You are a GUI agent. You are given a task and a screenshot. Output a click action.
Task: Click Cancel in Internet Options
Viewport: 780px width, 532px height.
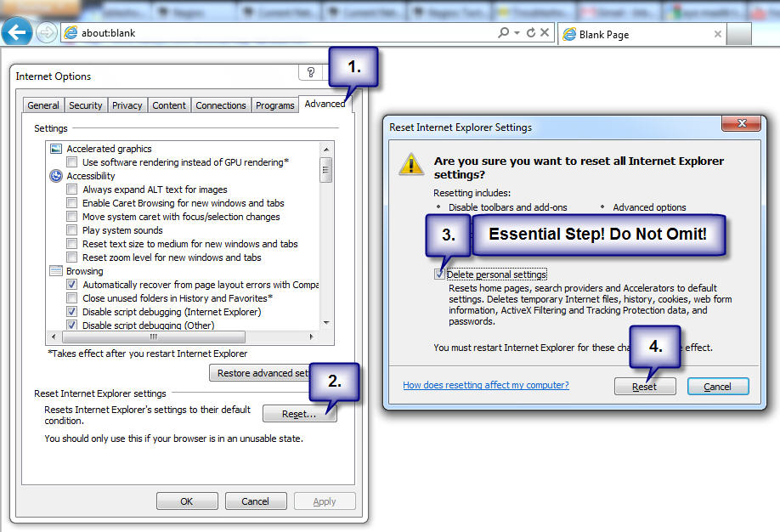coord(255,501)
